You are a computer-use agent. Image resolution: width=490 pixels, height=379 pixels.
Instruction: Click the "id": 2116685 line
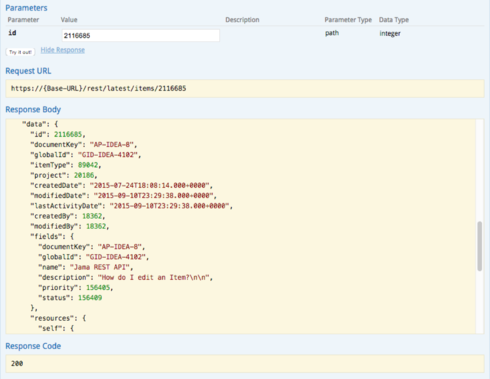pos(58,134)
